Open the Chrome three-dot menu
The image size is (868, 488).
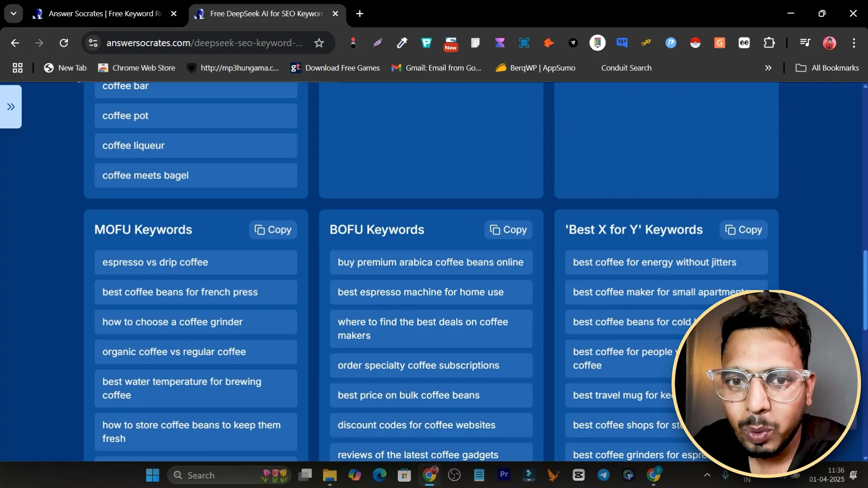pos(854,43)
